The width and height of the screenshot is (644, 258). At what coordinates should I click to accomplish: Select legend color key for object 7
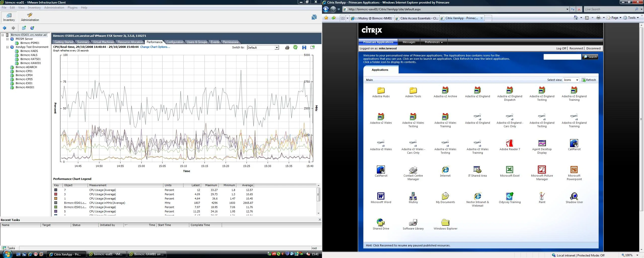click(56, 190)
